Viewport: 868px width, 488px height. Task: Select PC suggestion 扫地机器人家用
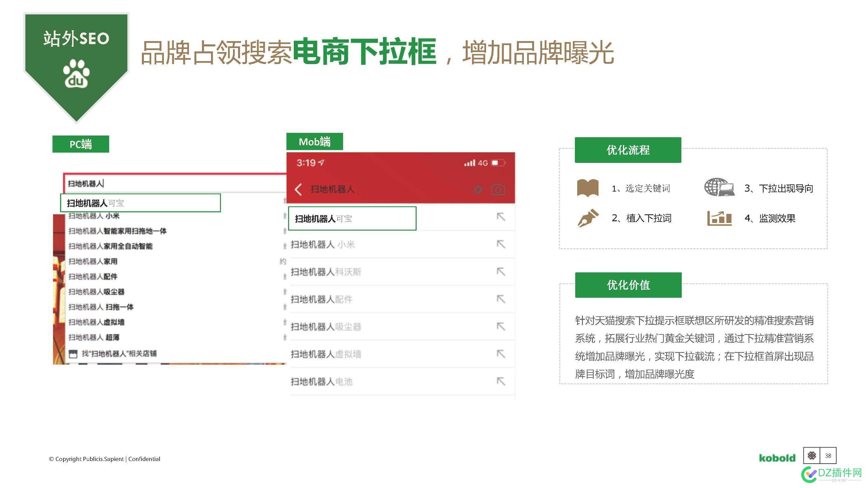(x=93, y=261)
